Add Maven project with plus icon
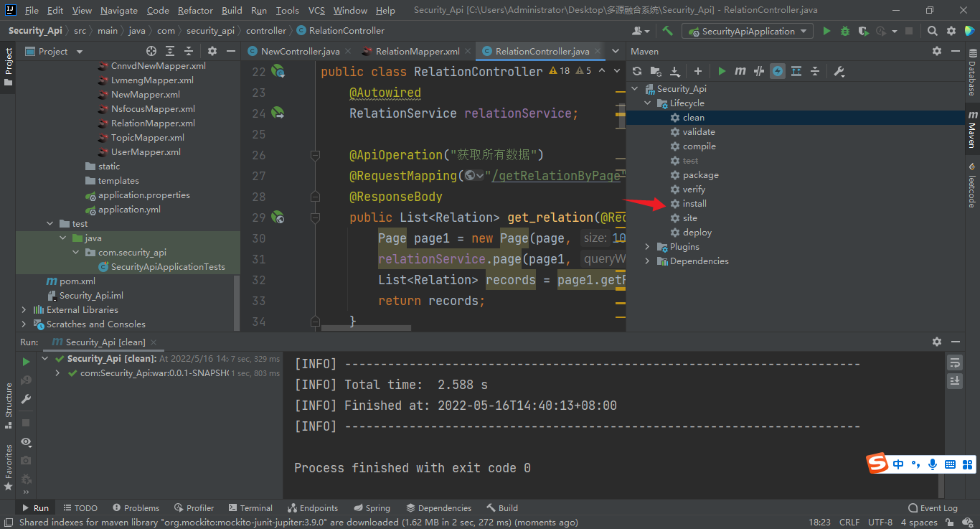Screen dimensions: 980x529 click(698, 71)
